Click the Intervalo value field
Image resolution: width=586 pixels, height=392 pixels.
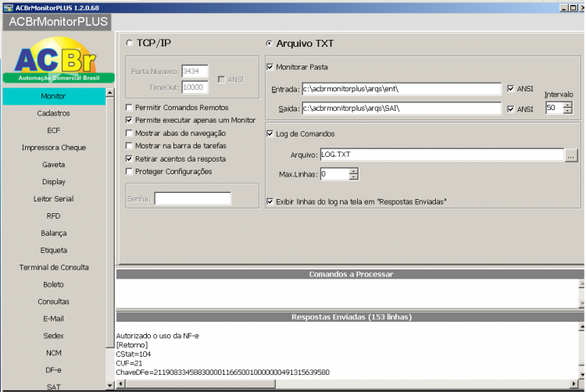(x=555, y=108)
